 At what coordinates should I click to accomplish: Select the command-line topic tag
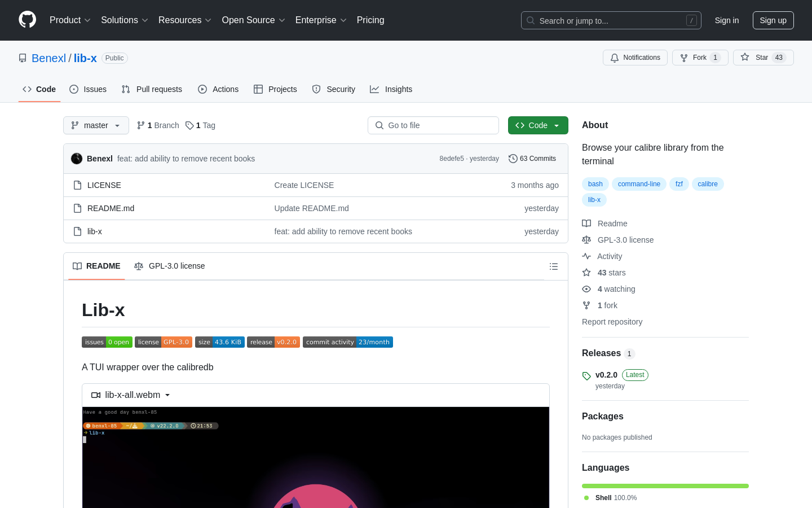(639, 184)
